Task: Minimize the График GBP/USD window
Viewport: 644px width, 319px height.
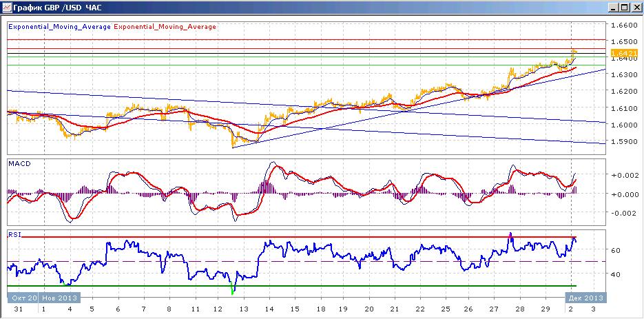Action: 614,8
